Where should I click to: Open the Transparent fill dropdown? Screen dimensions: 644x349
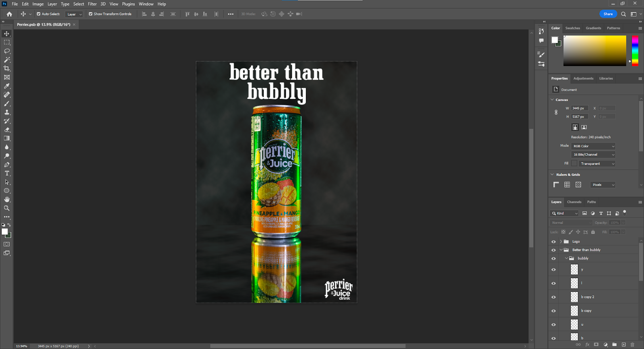(597, 163)
